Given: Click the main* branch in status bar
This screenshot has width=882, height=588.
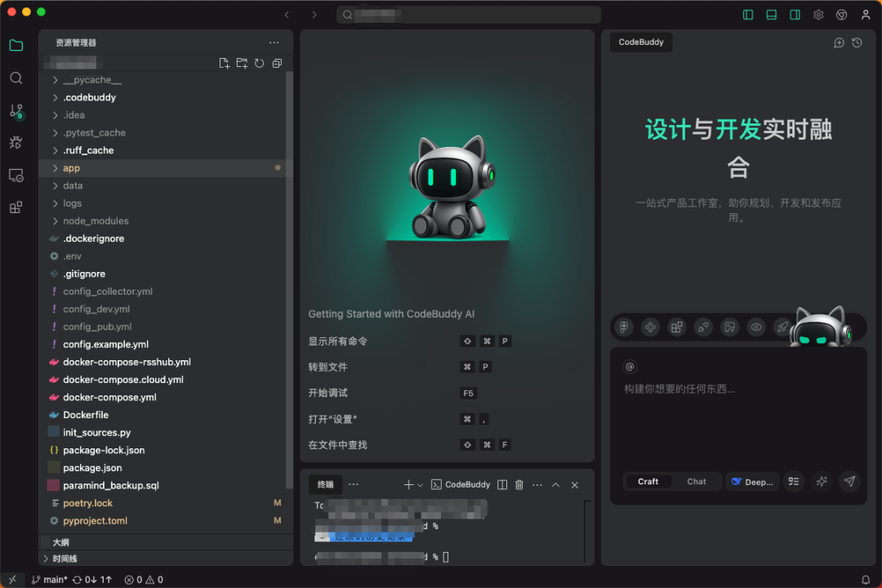Looking at the screenshot, I should coord(50,580).
